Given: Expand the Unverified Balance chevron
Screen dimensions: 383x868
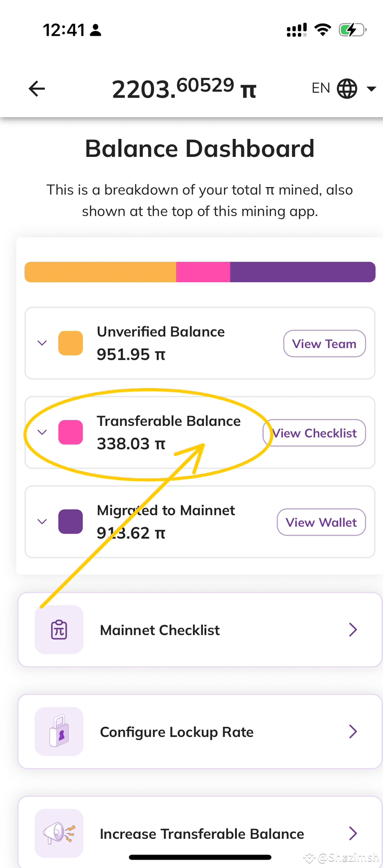Looking at the screenshot, I should [x=42, y=343].
